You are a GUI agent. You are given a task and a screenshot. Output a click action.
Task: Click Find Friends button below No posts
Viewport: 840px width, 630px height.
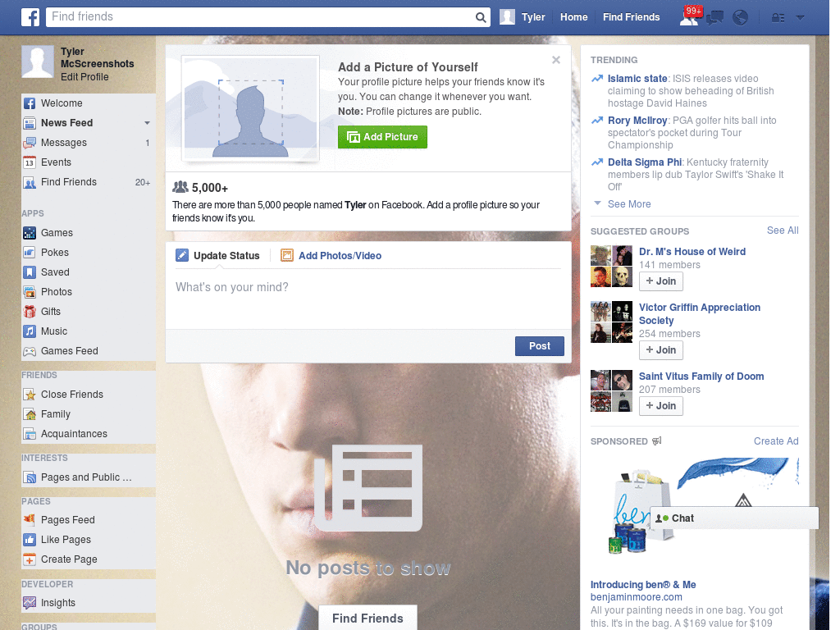[x=367, y=619]
